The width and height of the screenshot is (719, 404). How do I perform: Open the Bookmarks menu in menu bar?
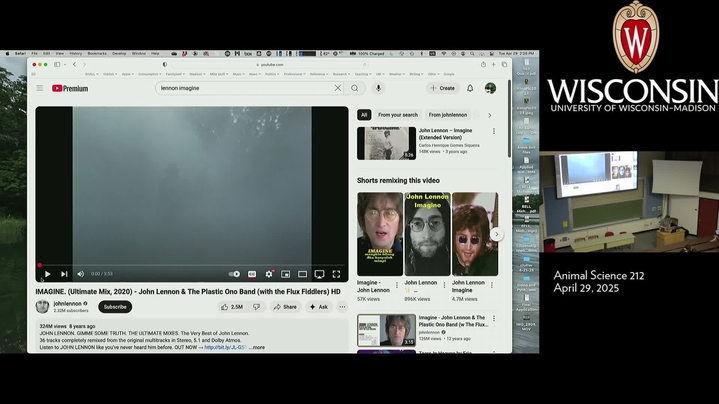[x=97, y=54]
